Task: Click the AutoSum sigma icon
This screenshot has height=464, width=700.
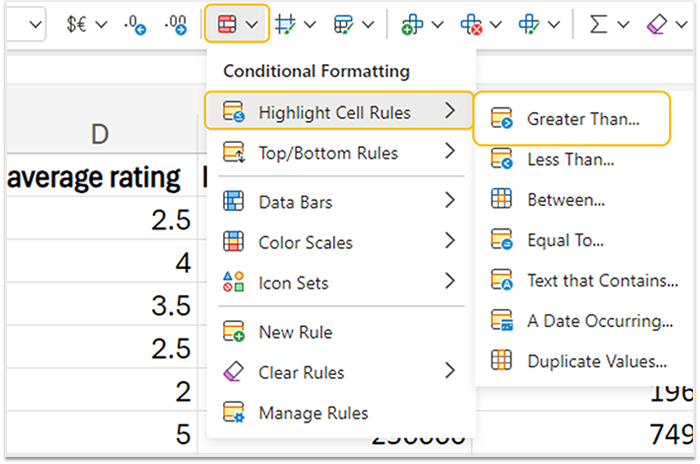Action: pyautogui.click(x=598, y=22)
